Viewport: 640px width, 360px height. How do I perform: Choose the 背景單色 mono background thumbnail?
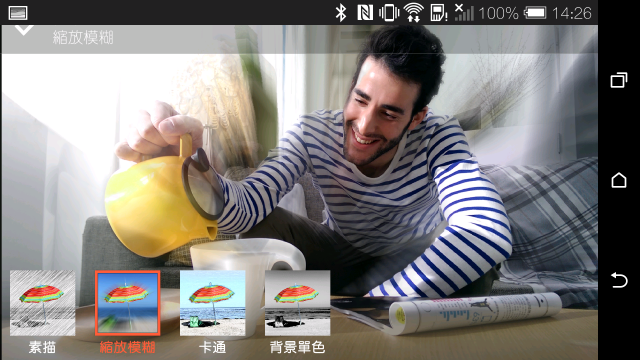tap(298, 303)
